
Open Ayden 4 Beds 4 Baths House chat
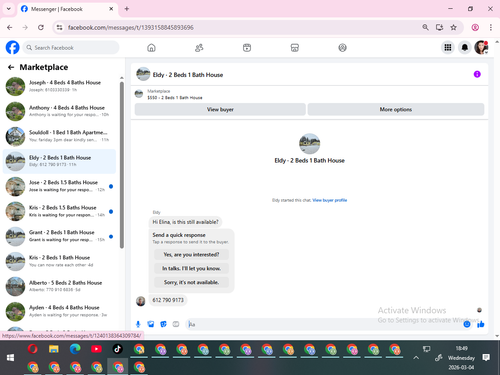click(x=59, y=311)
